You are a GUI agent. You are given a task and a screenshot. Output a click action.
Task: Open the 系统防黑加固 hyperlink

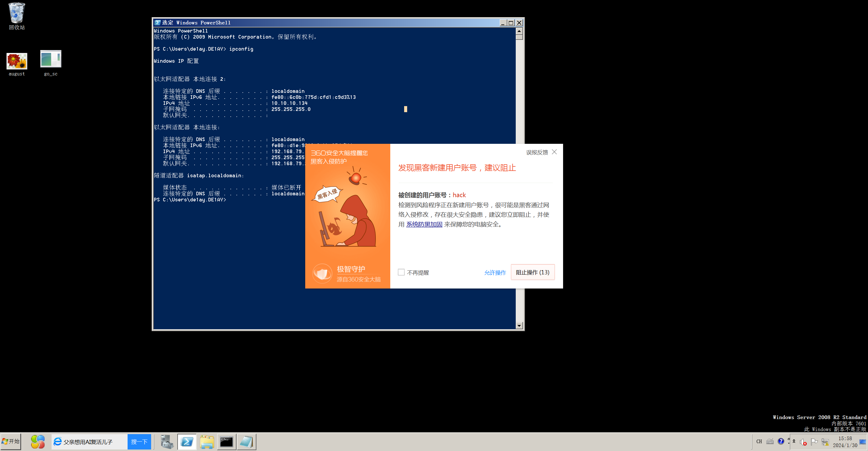[x=424, y=224]
